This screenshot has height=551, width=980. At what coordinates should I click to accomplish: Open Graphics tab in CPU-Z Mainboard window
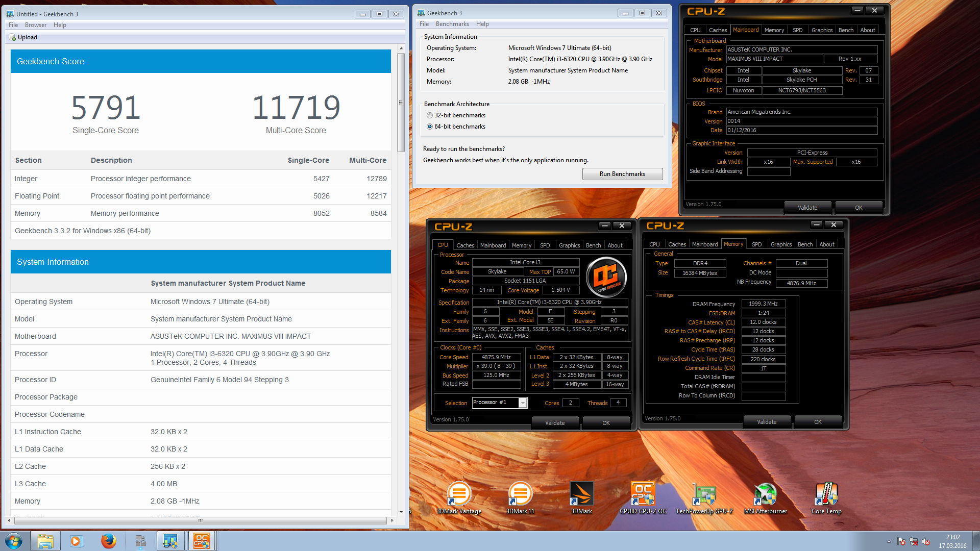click(x=822, y=30)
